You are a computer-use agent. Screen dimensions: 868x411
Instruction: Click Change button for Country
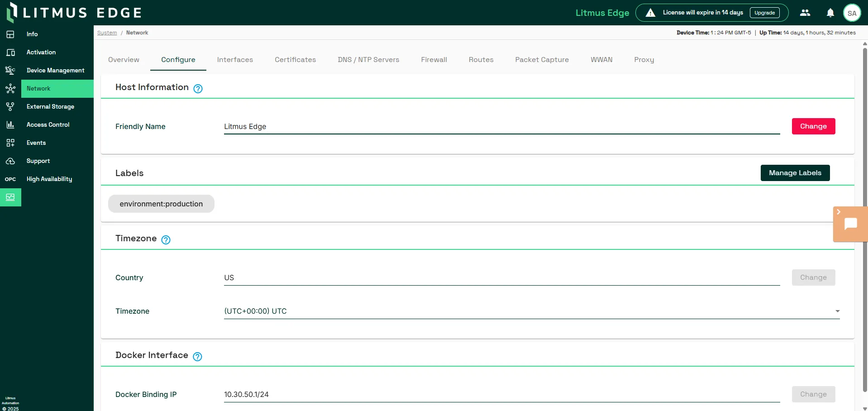coord(813,277)
